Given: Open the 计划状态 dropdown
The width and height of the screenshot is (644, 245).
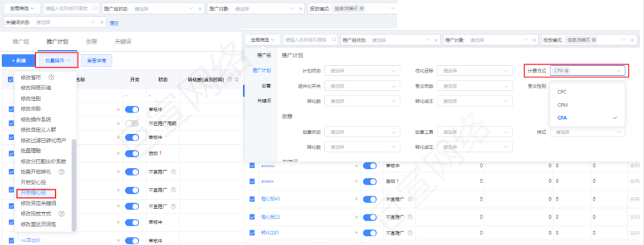Looking at the screenshot, I should [362, 71].
